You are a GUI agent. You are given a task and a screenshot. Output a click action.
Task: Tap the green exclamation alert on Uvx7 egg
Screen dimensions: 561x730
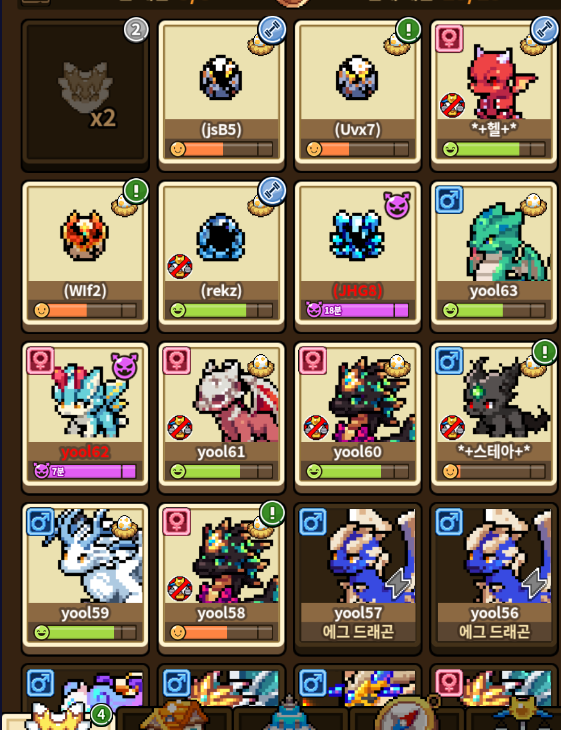pyautogui.click(x=408, y=30)
